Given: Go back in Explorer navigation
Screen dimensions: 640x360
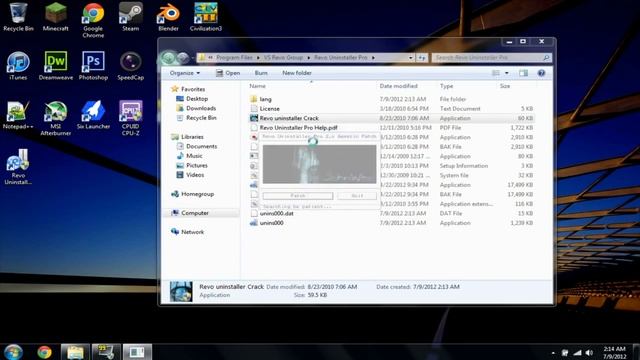Looking at the screenshot, I should click(168, 58).
